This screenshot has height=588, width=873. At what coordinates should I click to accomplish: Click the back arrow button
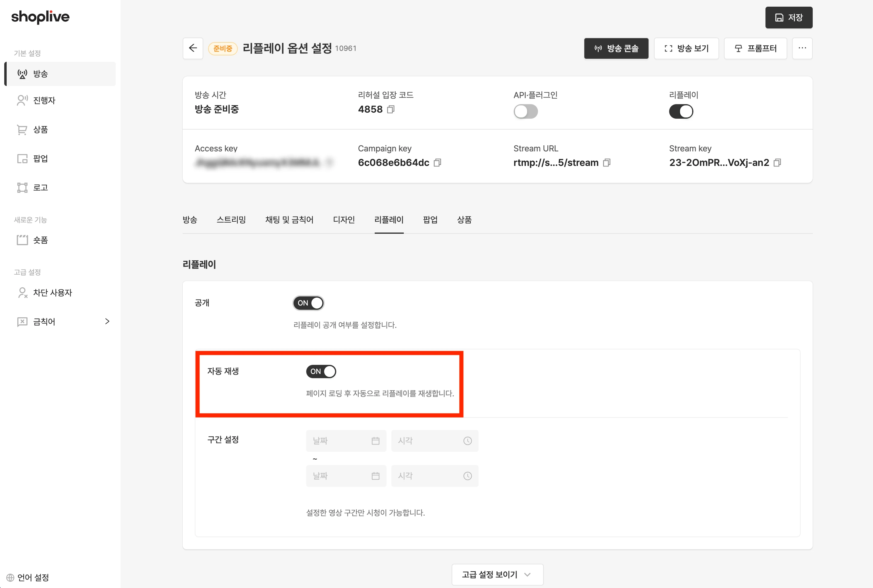click(x=193, y=48)
